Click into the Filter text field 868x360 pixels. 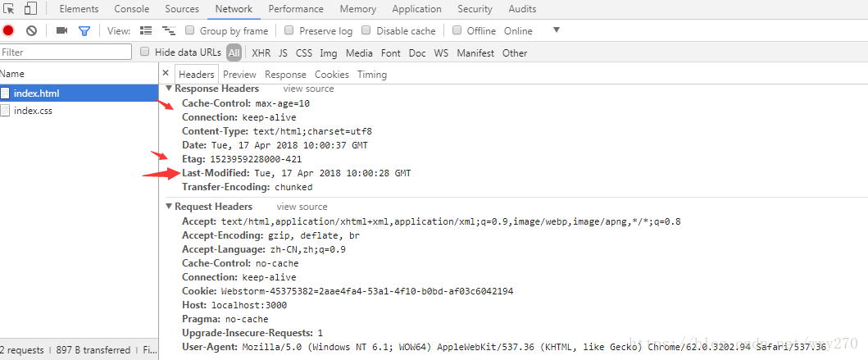click(66, 52)
